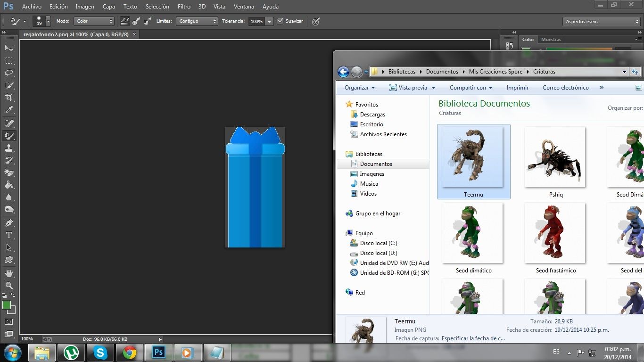
Task: Click the green foreground color swatch
Action: 6,304
